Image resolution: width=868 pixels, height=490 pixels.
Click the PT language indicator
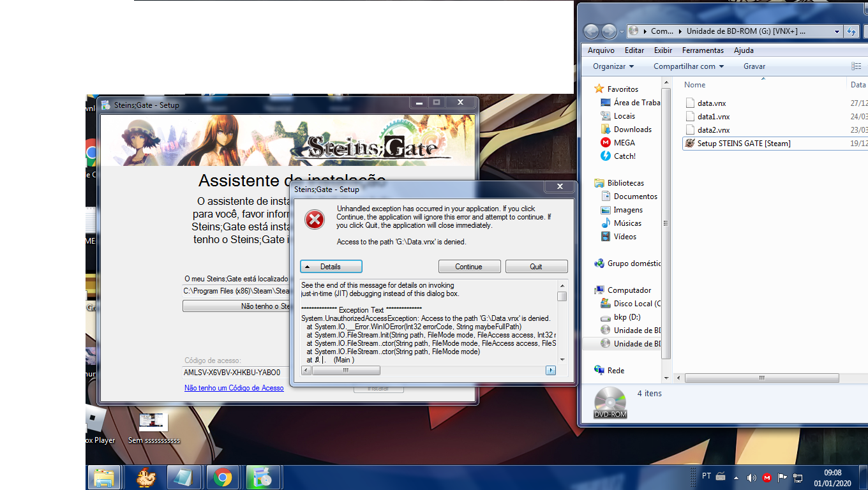click(x=707, y=476)
